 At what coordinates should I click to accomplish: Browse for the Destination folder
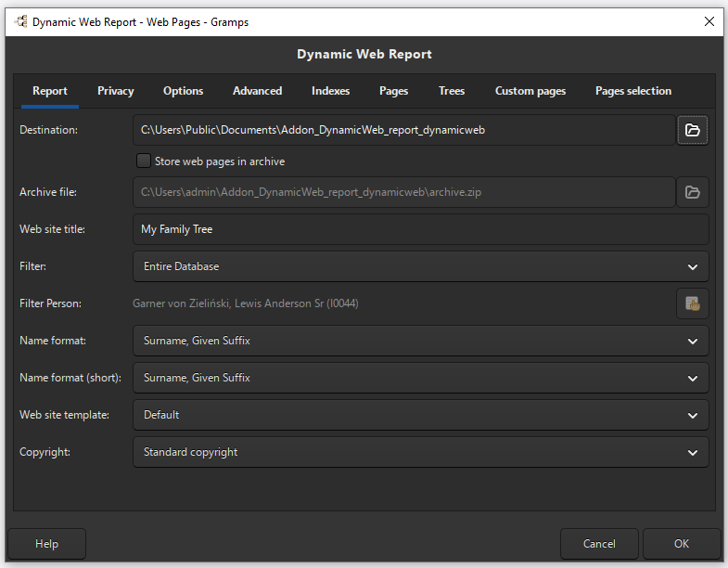[692, 130]
